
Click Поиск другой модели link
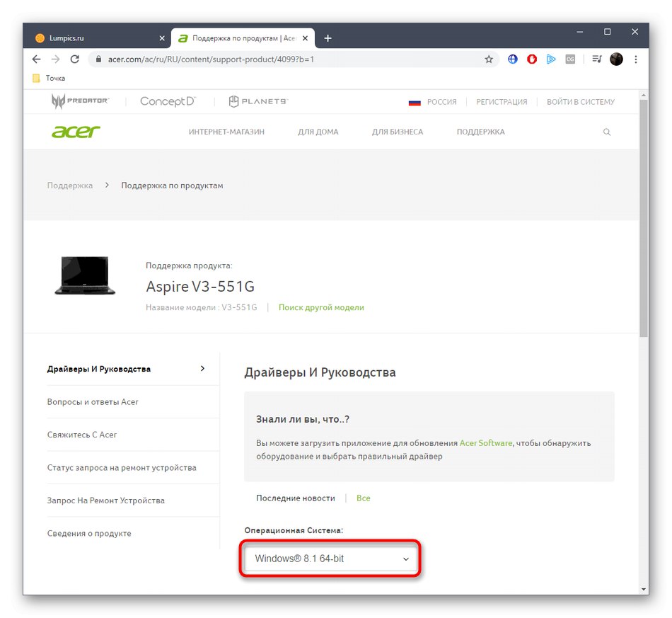click(321, 307)
